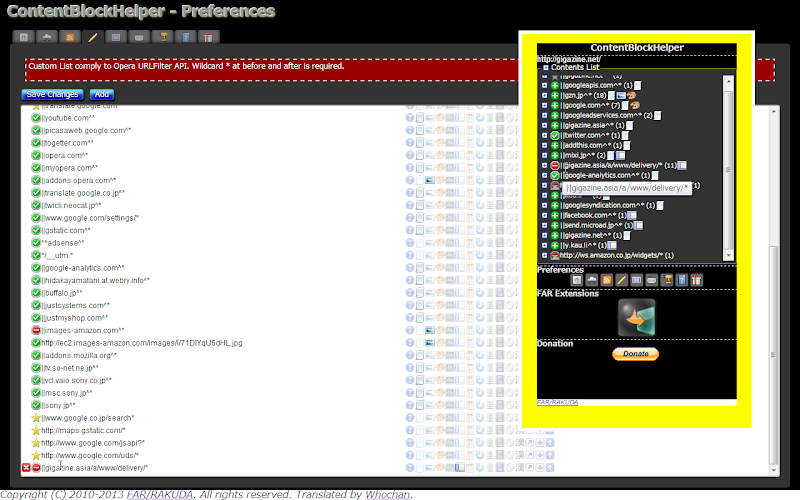
Task: Expand ||y.kau.li entry in popup
Action: click(544, 245)
